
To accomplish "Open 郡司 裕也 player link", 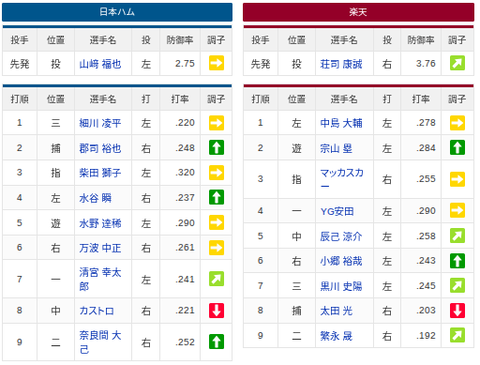I will tap(100, 148).
